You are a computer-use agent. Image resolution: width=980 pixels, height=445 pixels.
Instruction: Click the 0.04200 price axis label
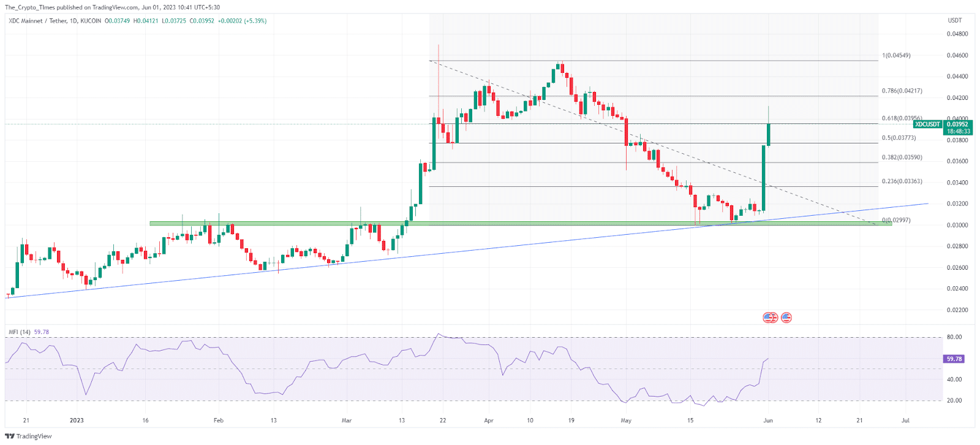[x=957, y=98]
